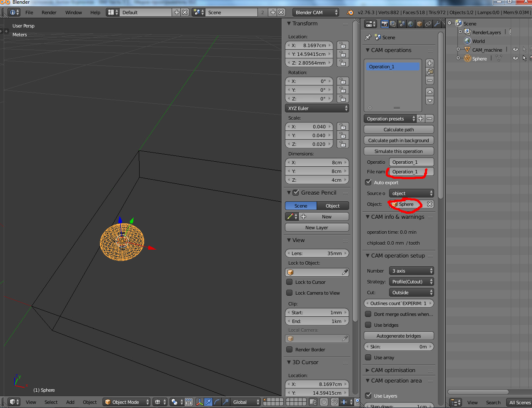This screenshot has width=532, height=408.
Task: Open the Strategy dropdown showing Profile(Cutout)
Action: tap(412, 282)
